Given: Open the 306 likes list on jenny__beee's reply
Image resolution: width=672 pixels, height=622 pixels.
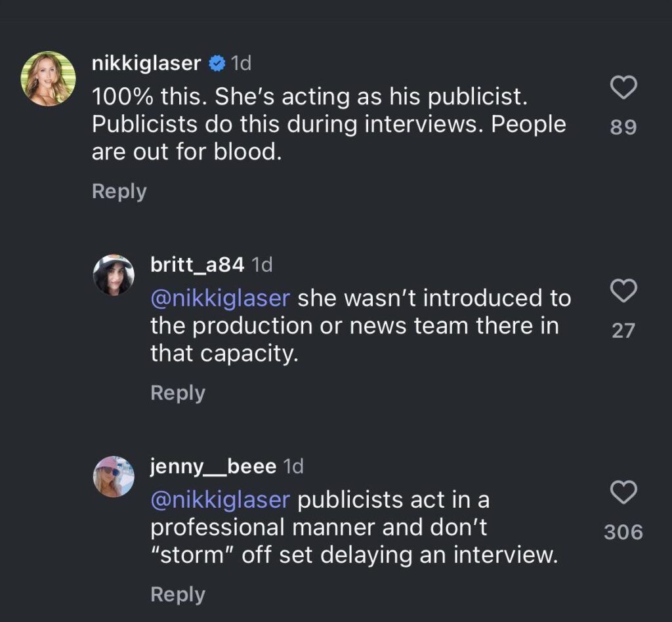Looking at the screenshot, I should tap(623, 531).
